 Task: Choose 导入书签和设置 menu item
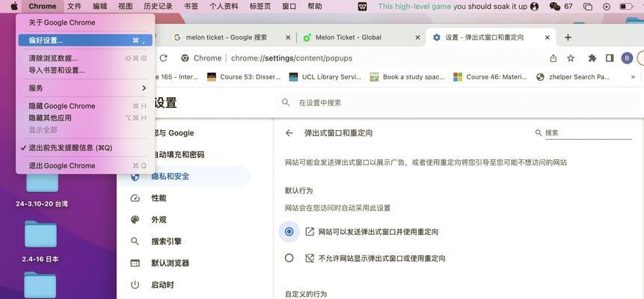[x=85, y=70]
